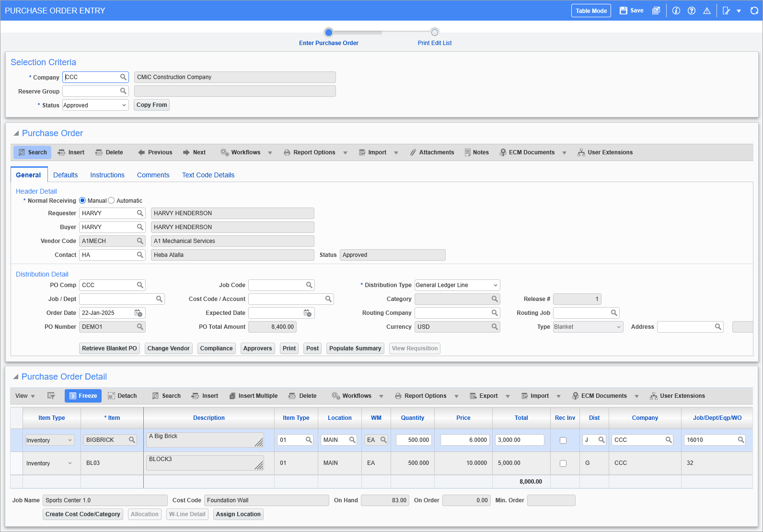Open the Text Code Details tab
763x532 pixels.
(208, 175)
